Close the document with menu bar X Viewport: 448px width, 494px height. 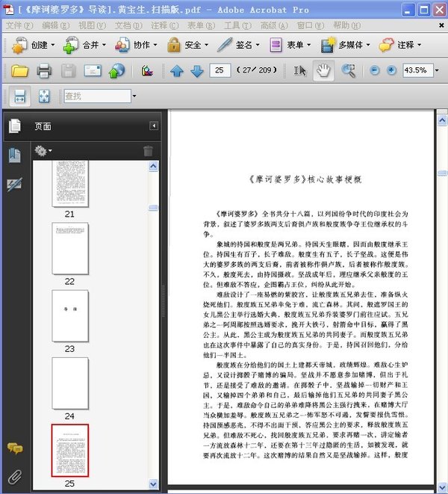441,25
